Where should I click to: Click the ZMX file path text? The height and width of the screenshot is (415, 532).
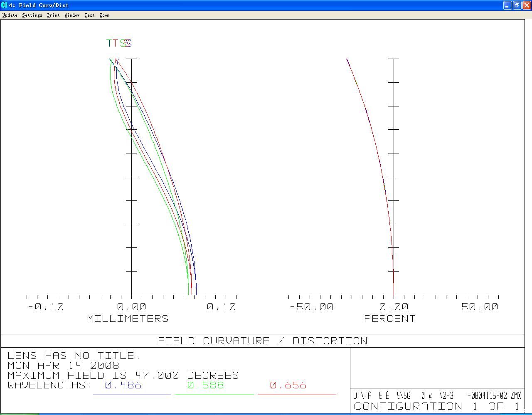click(437, 395)
